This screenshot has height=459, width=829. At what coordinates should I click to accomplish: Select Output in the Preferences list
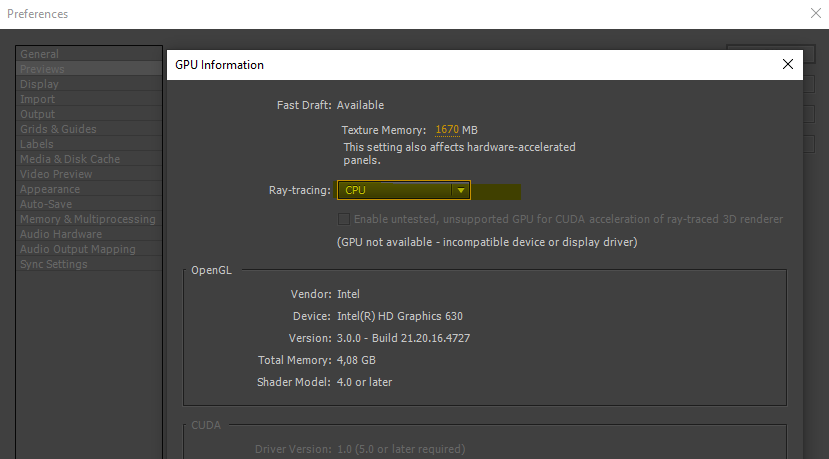89,114
